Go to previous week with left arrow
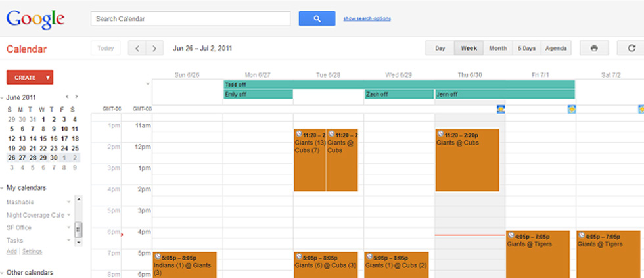 point(137,48)
